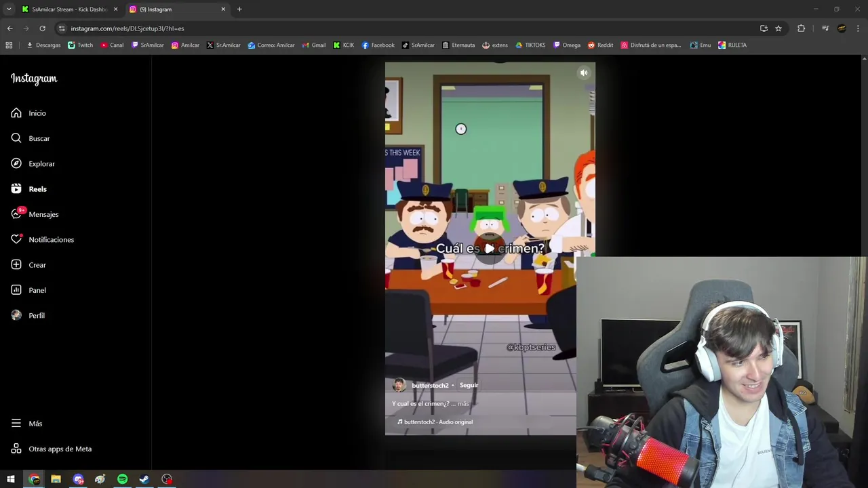Open the RULETA bookmark
The height and width of the screenshot is (488, 868).
coord(732,45)
